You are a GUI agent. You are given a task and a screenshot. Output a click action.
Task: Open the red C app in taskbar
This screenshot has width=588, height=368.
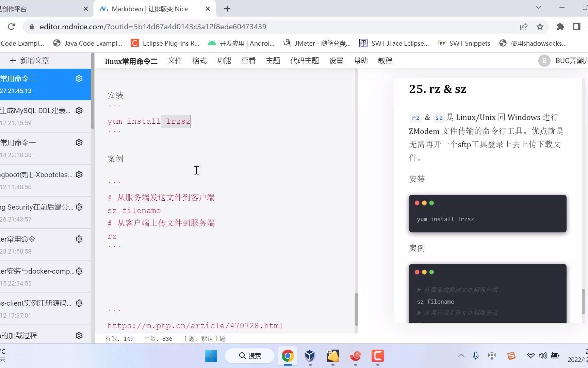point(377,356)
